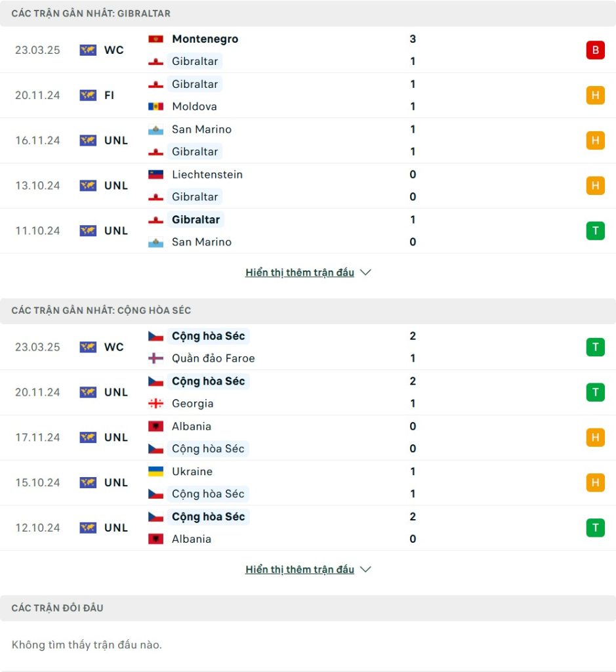Open the second 'Hiển thị thêm trận đấu' link
The height and width of the screenshot is (672, 616).
coord(299,570)
